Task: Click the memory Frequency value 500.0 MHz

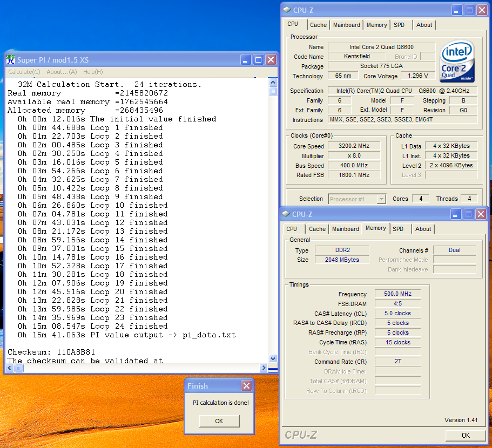Action: pyautogui.click(x=397, y=294)
